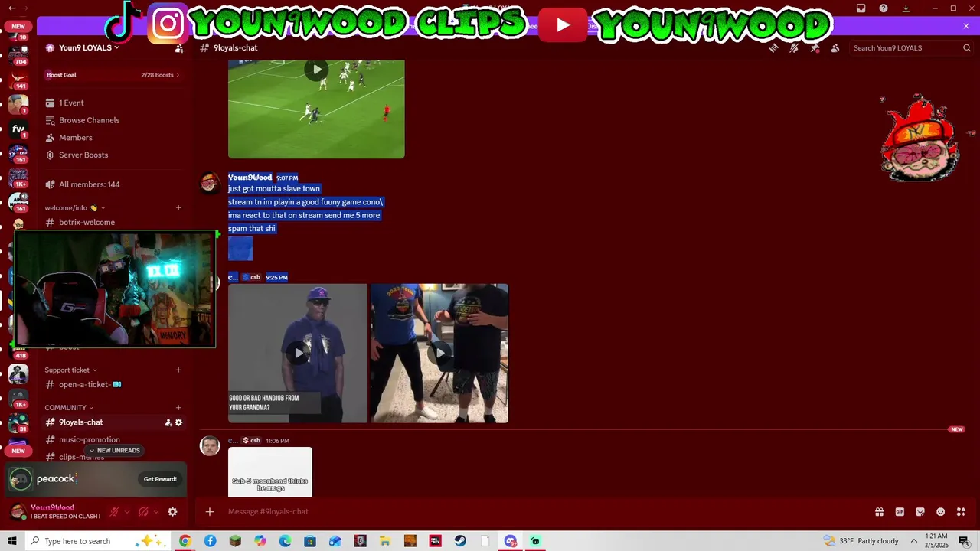The image size is (980, 551).
Task: Open Steam from taskbar
Action: coord(460,541)
